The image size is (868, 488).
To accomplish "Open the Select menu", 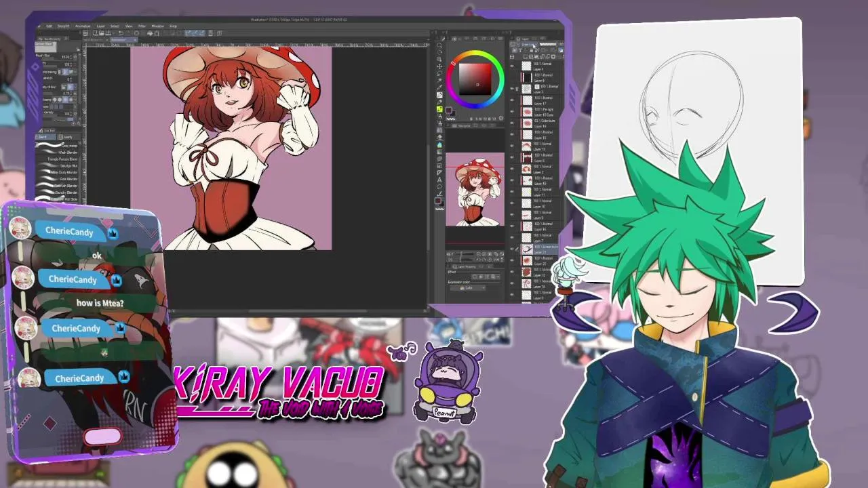I will (x=115, y=26).
